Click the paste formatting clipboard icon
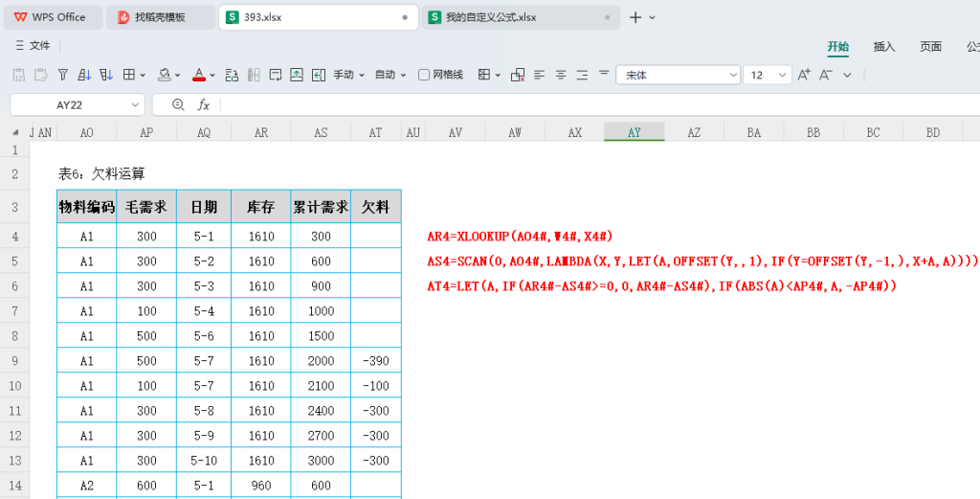980x499 pixels. (41, 75)
